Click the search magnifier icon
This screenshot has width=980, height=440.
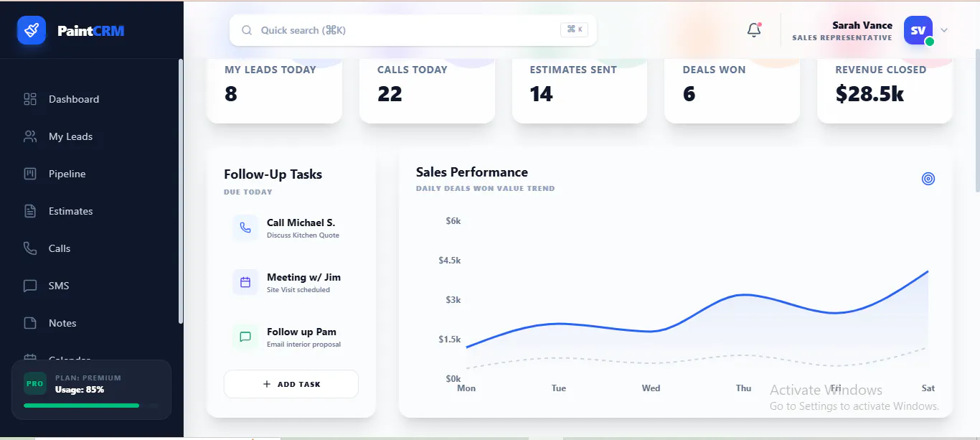(x=247, y=30)
